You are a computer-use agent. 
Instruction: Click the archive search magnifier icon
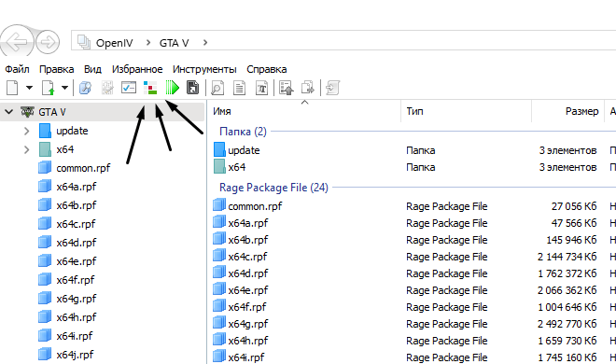pyautogui.click(x=85, y=88)
